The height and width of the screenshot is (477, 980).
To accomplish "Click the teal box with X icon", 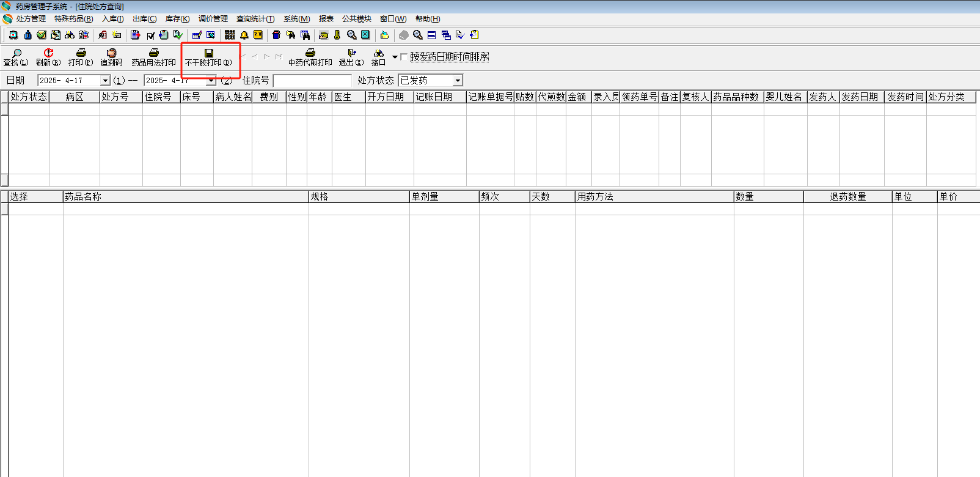I will (x=365, y=35).
